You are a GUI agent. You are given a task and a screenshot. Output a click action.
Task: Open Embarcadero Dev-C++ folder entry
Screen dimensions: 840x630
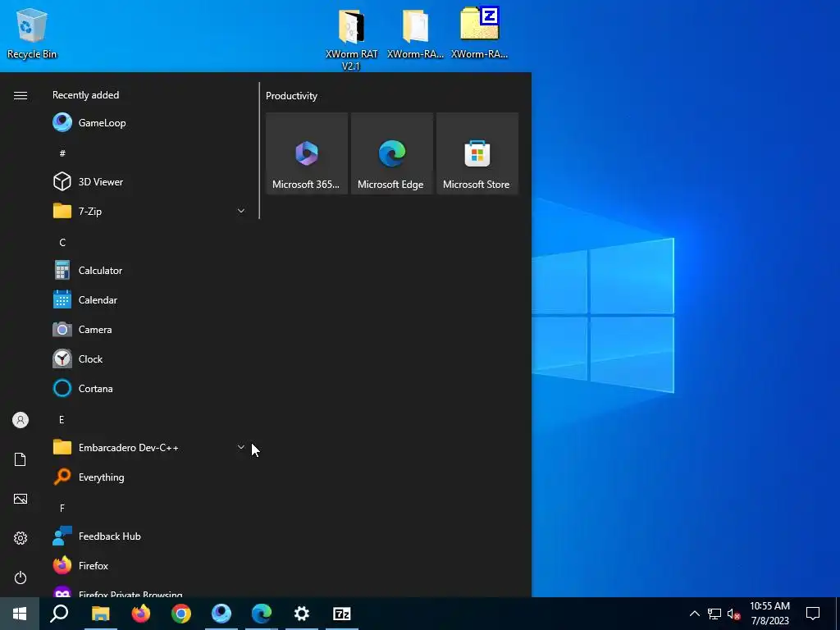(x=149, y=447)
